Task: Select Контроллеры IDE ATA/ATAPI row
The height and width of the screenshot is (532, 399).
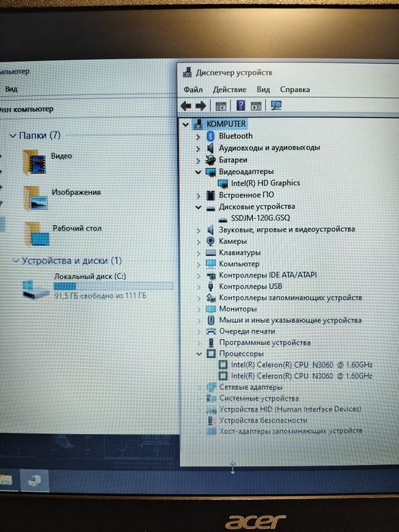Action: tap(268, 275)
